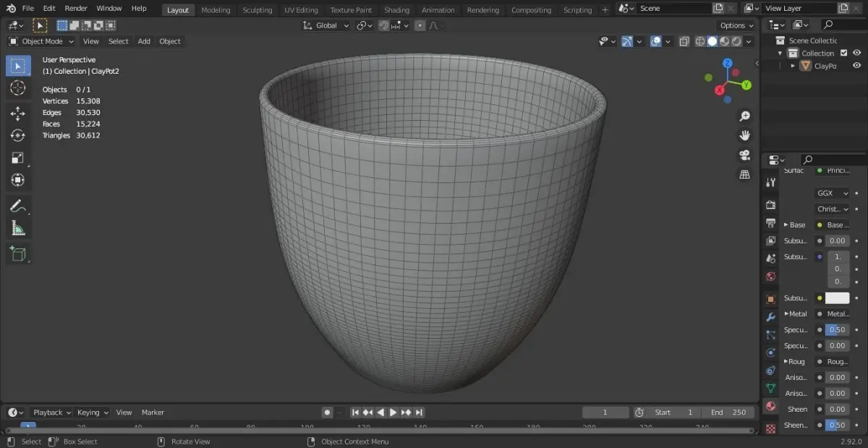
Task: Select the Scale tool
Action: click(18, 158)
